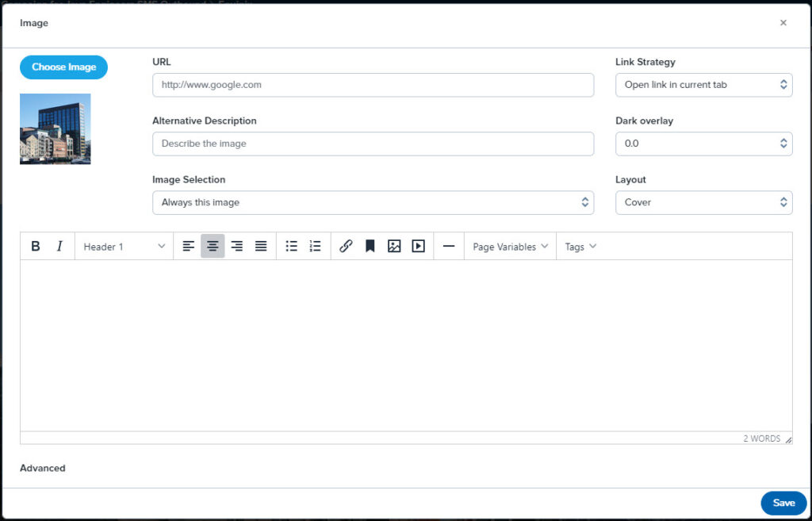Viewport: 812px width, 521px height.
Task: Insert an image into editor
Action: 394,247
